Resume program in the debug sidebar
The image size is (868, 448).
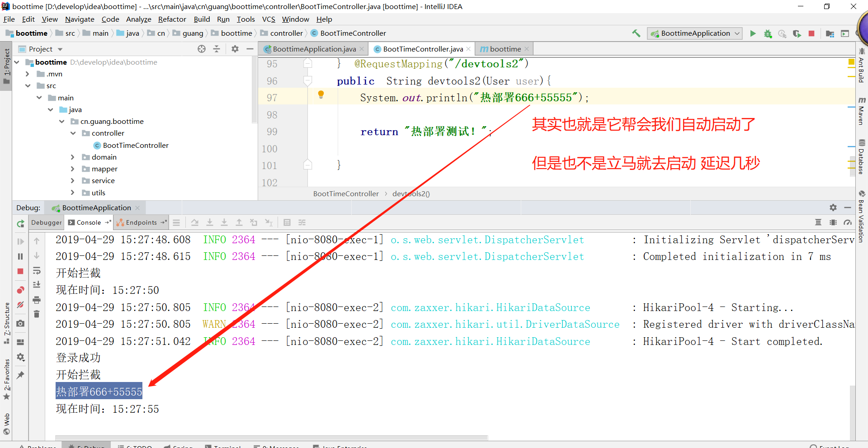pos(20,241)
